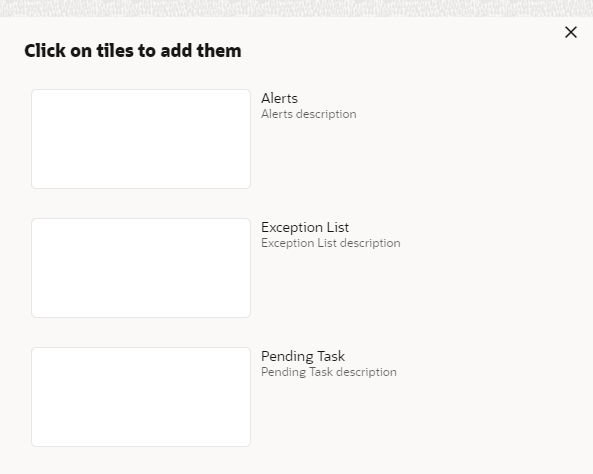Choose the blank preview box beside Alerts
Screen dimensions: 593x474
point(141,139)
